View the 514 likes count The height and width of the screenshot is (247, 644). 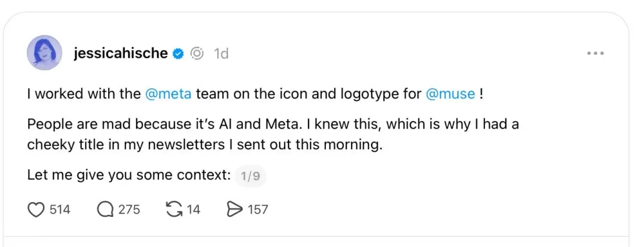pyautogui.click(x=60, y=210)
